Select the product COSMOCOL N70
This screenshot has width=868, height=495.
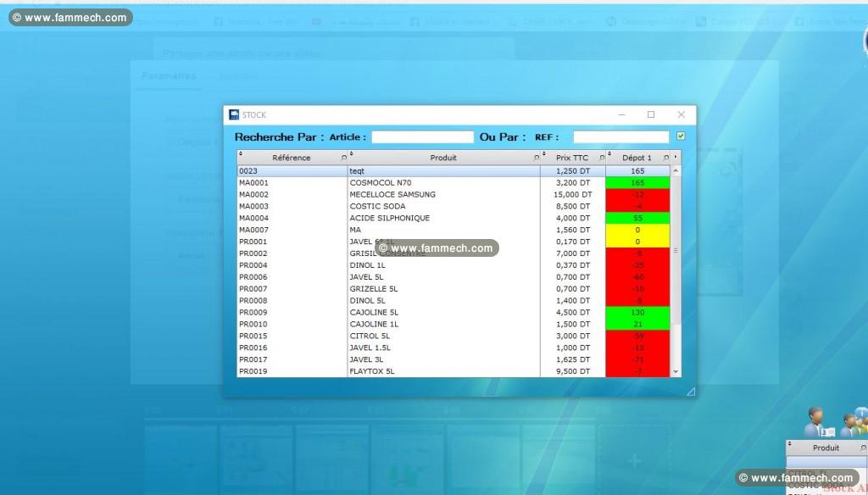coord(381,183)
